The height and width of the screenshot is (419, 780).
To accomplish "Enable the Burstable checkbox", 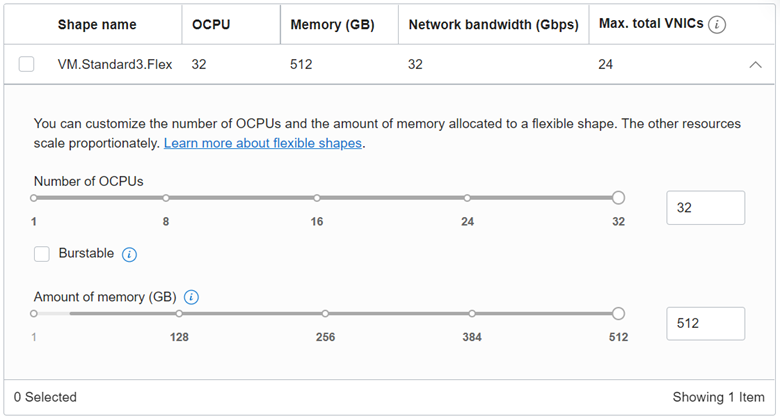I will click(x=42, y=254).
